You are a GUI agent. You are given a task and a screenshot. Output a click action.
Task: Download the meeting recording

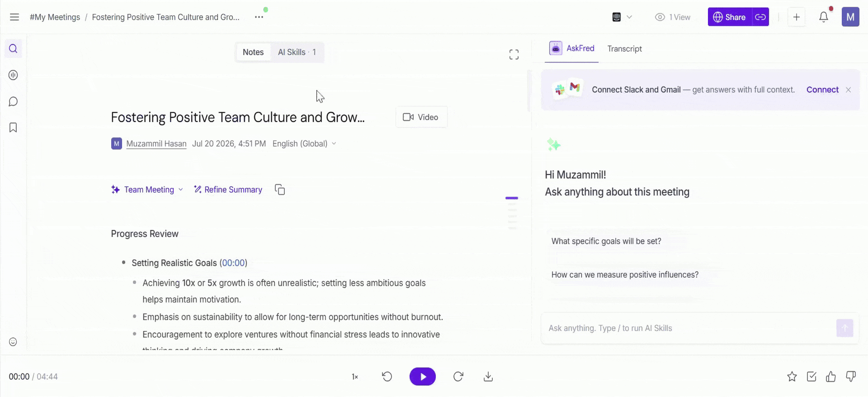(x=488, y=377)
